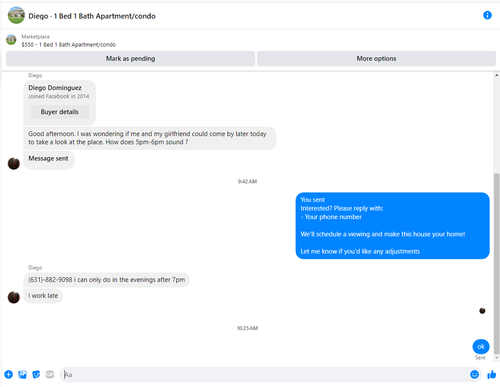500x387 pixels.
Task: Choose a GIF icon
Action: pos(50,374)
